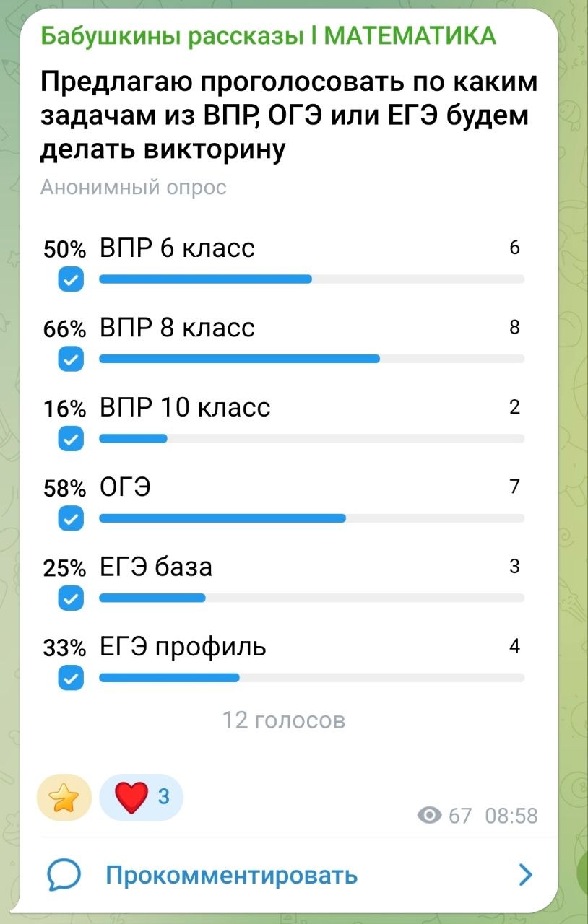Open comments via the right chevron arrow
The image size is (588, 924).
(526, 876)
